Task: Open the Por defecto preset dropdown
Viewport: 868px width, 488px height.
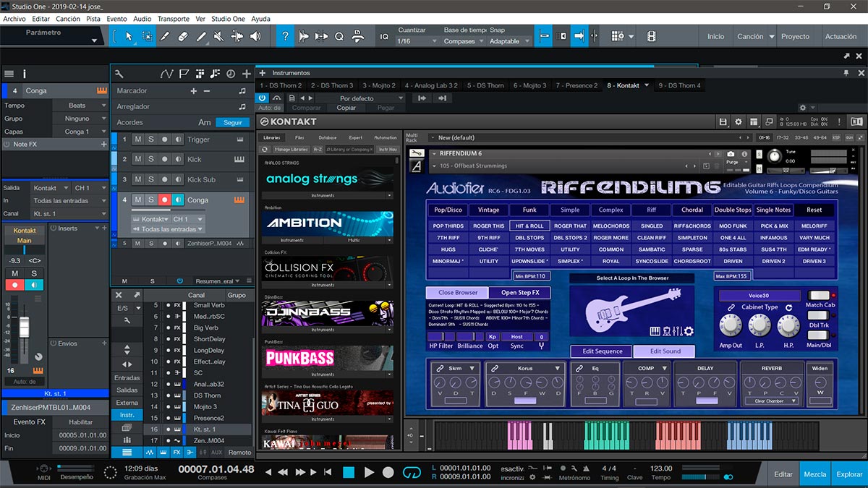Action: (x=362, y=98)
